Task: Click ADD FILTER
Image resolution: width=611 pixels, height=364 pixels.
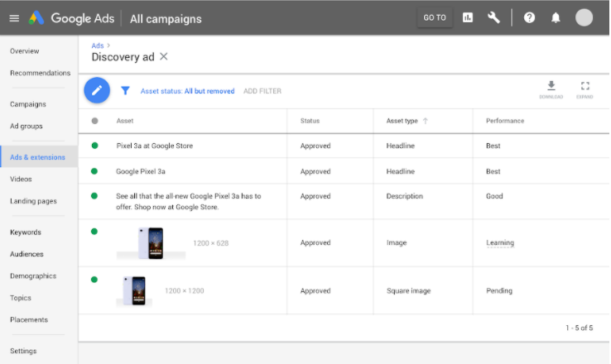Action: [x=262, y=91]
